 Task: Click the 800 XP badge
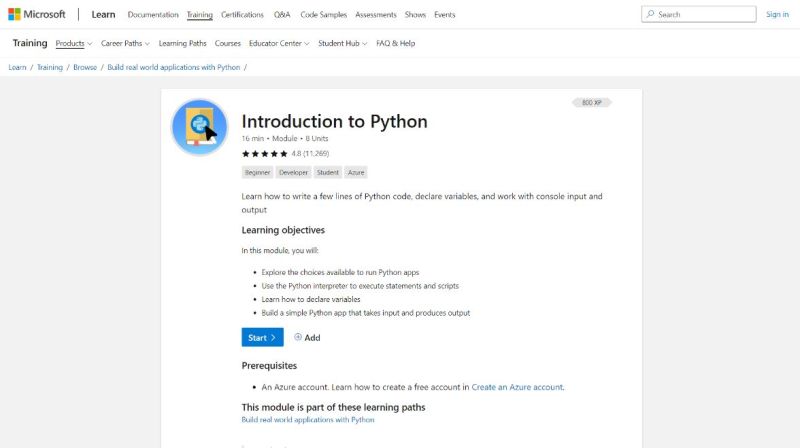point(591,103)
